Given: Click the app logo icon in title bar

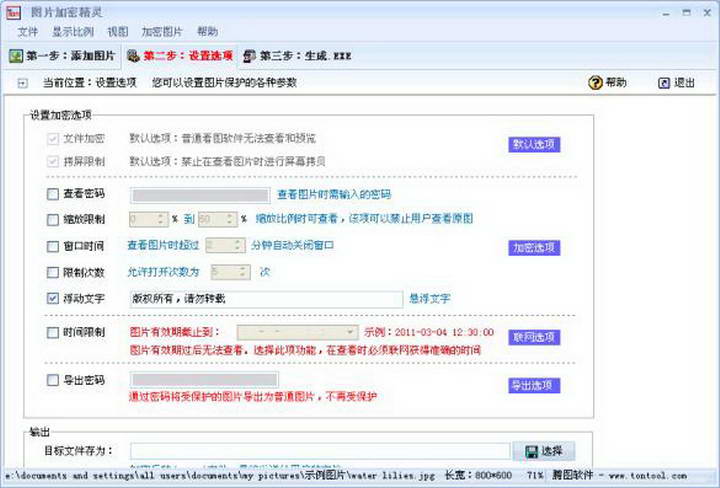Looking at the screenshot, I should point(13,12).
